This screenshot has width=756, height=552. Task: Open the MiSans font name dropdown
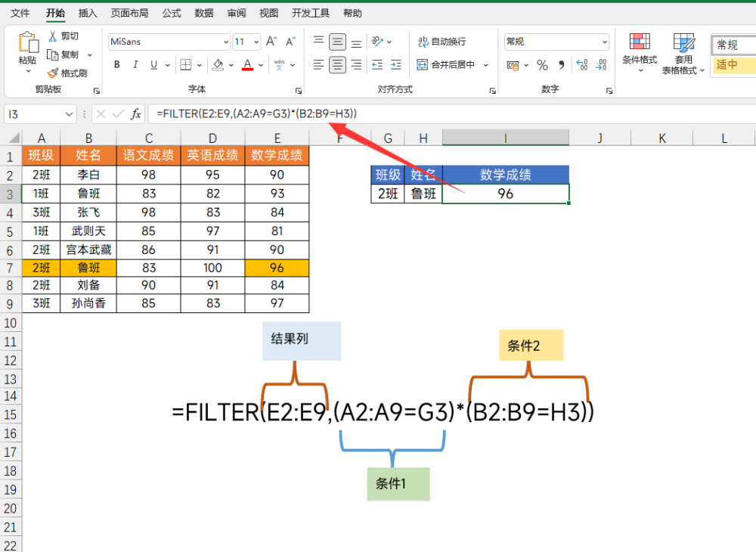tap(225, 42)
